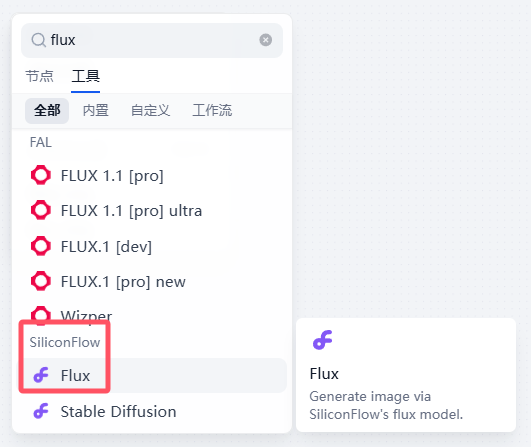531x447 pixels.
Task: Filter tools by 自定义
Action: (x=150, y=111)
